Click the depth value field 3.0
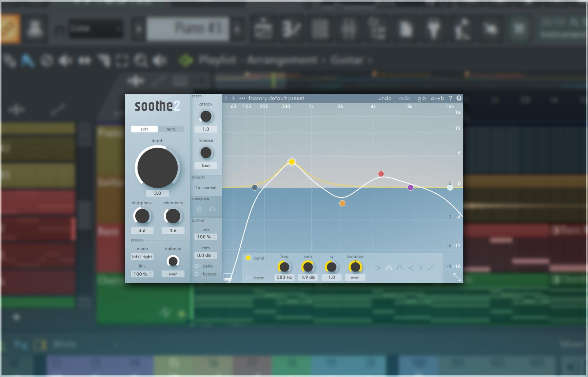588x377 pixels. (157, 193)
